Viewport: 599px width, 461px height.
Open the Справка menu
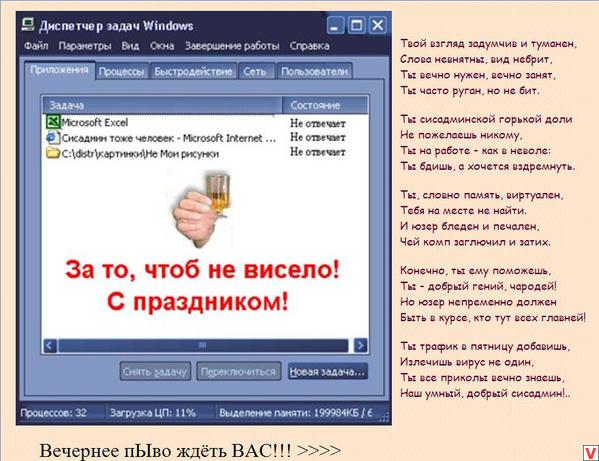click(x=309, y=46)
